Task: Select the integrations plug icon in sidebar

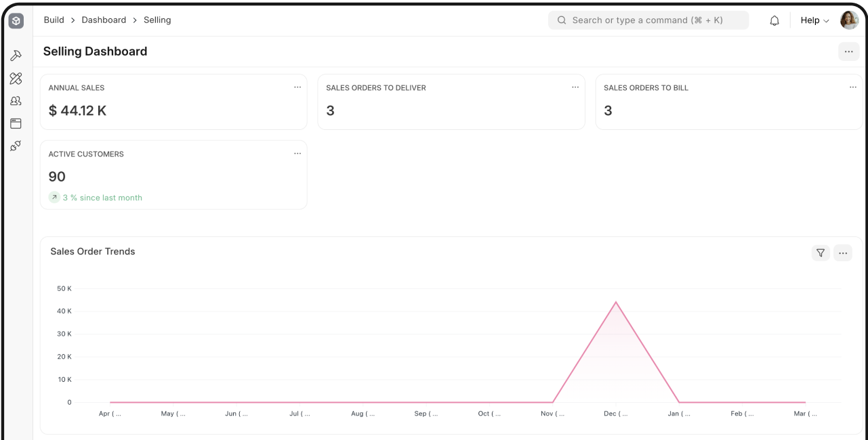Action: coord(16,146)
